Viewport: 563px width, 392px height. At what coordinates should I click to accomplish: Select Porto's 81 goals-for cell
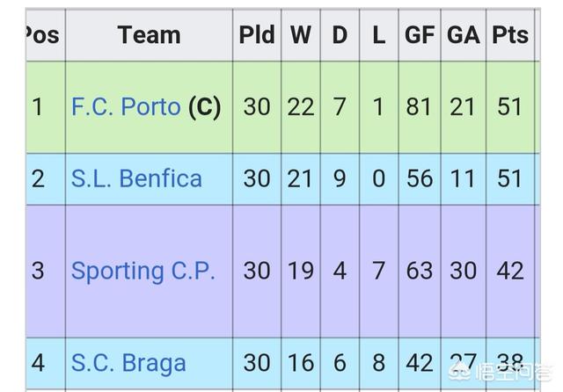pyautogui.click(x=420, y=107)
